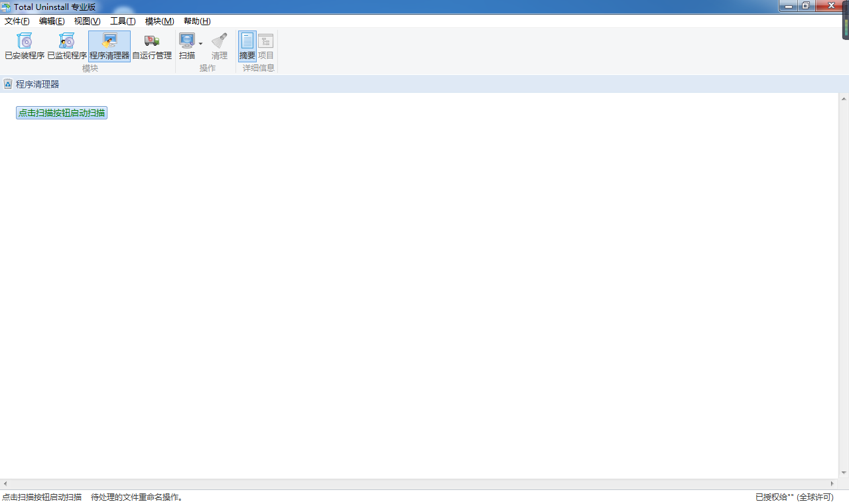Expand the dropdown arrow next to 扫描
The image size is (849, 504).
pyautogui.click(x=200, y=42)
